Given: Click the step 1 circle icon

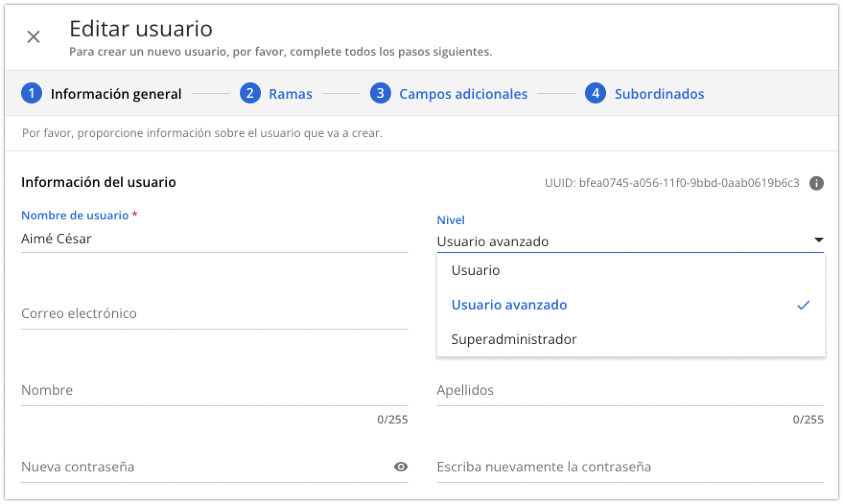Looking at the screenshot, I should pyautogui.click(x=32, y=94).
